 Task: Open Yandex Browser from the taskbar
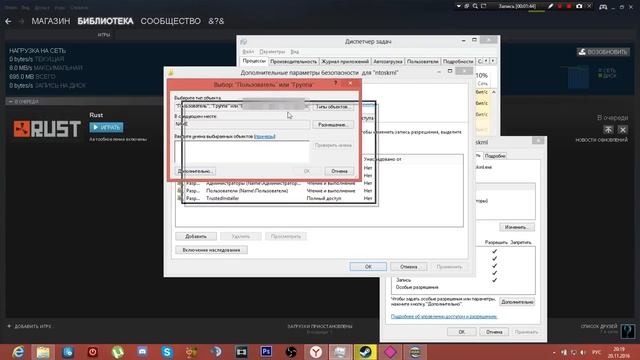[316, 352]
